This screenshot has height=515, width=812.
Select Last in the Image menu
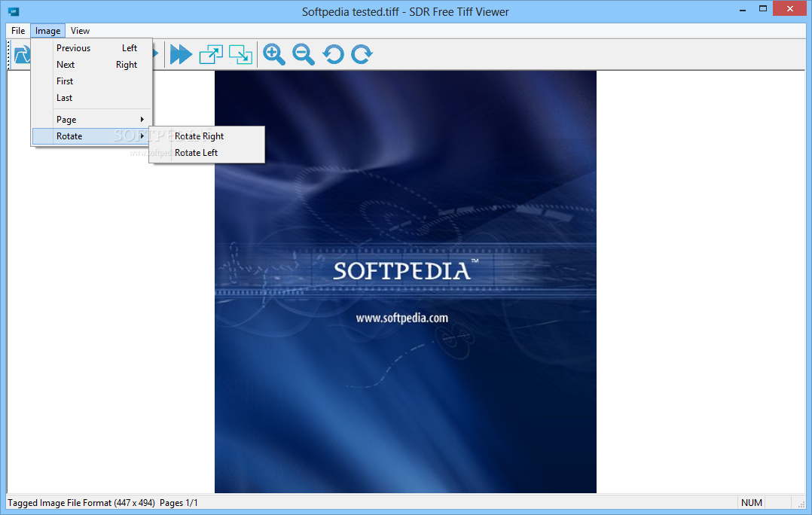92,98
